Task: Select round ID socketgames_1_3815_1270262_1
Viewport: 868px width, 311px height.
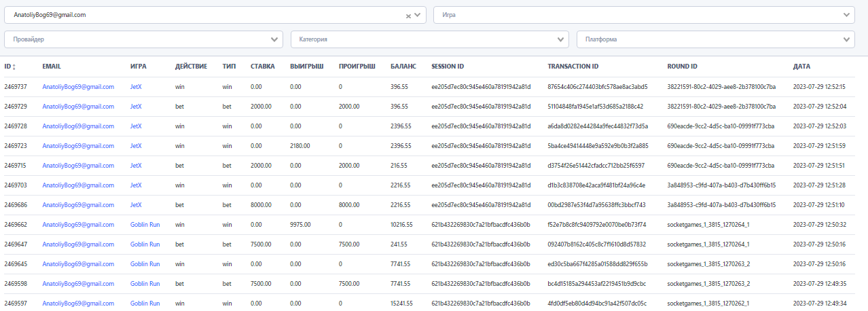Action: tap(708, 304)
